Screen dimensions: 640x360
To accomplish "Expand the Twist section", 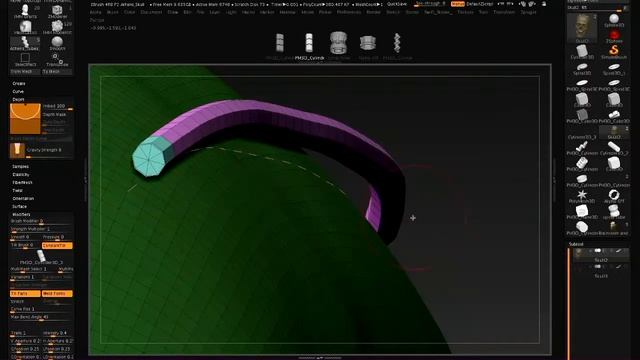I will pos(18,191).
